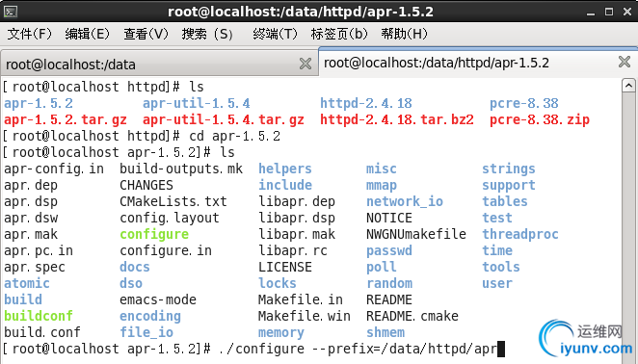Click the config.layout file name
The height and width of the screenshot is (364, 638).
pyautogui.click(x=170, y=218)
